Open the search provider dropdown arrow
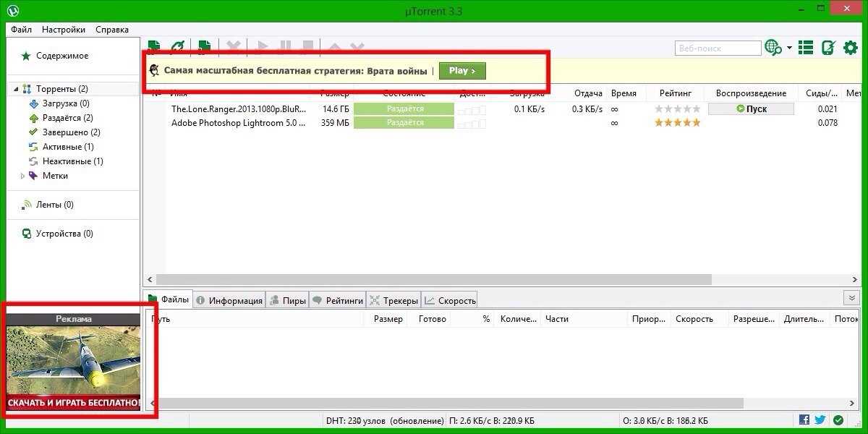Viewport: 868px width, 434px height. tap(789, 48)
